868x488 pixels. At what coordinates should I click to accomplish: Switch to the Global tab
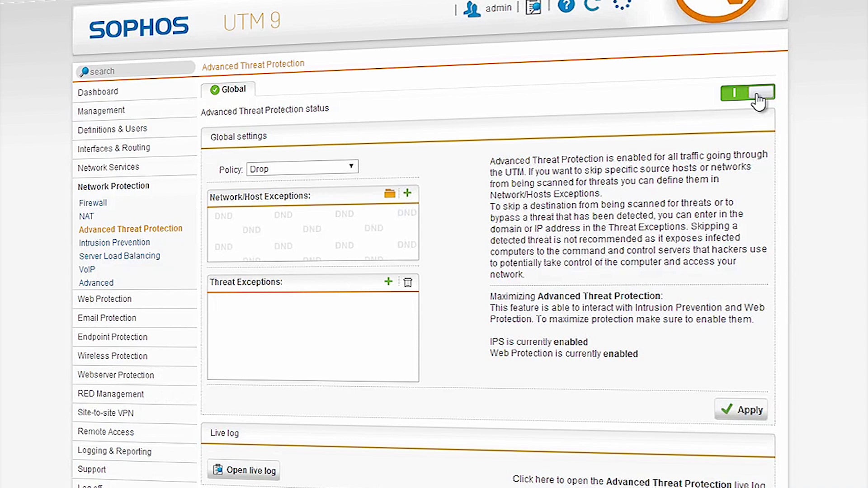pyautogui.click(x=228, y=89)
